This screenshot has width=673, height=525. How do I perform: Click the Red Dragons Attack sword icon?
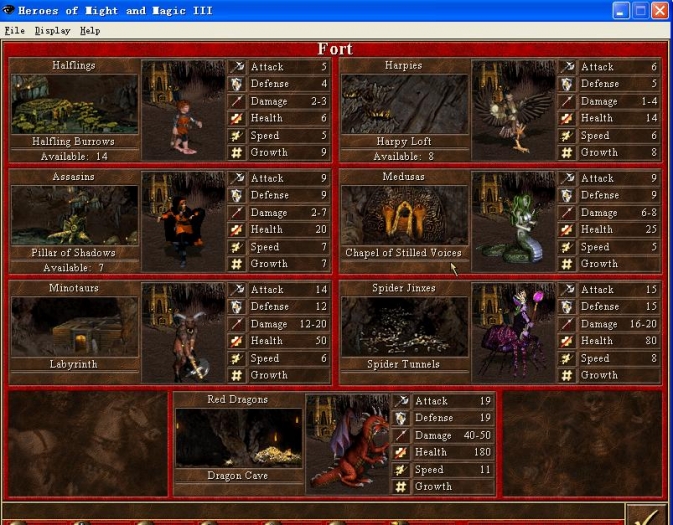tap(401, 401)
